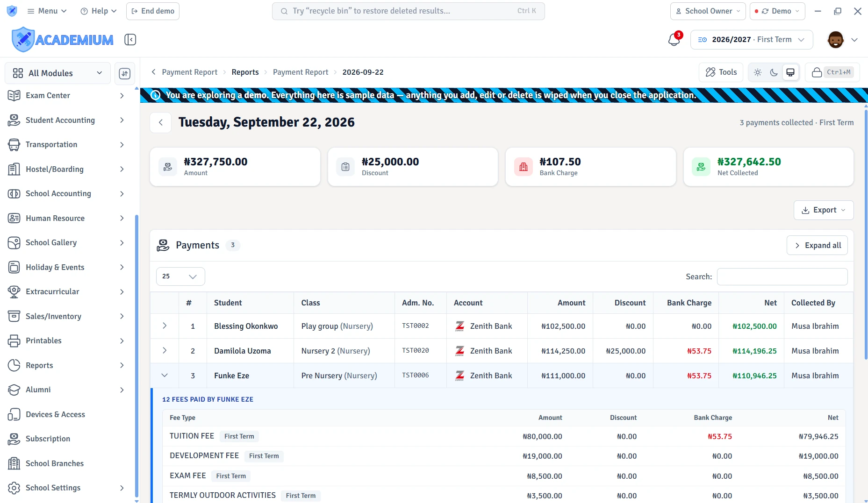Click the End demo button
This screenshot has height=503, width=868.
click(x=153, y=11)
